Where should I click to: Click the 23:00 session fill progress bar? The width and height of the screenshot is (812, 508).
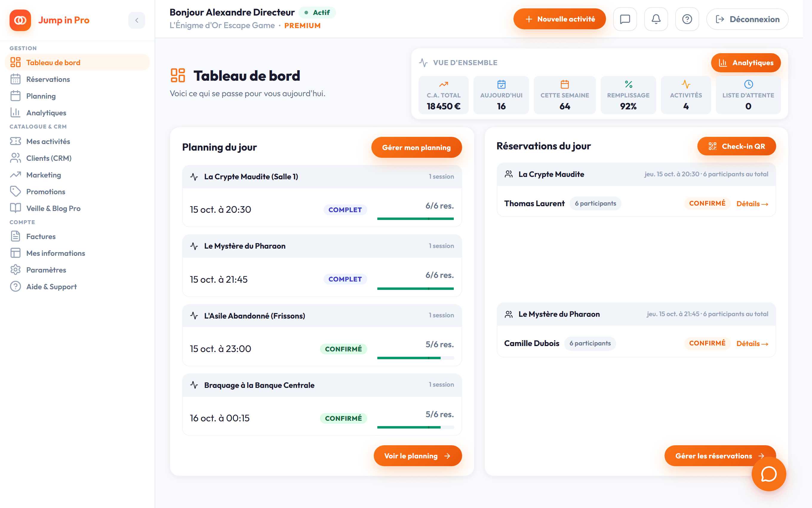tap(415, 358)
